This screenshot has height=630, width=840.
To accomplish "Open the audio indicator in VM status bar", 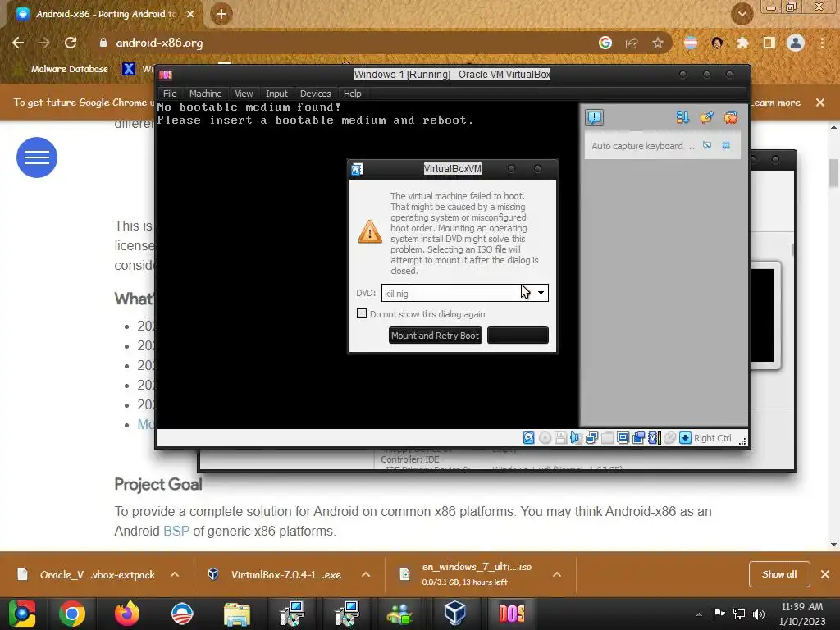I will [576, 438].
